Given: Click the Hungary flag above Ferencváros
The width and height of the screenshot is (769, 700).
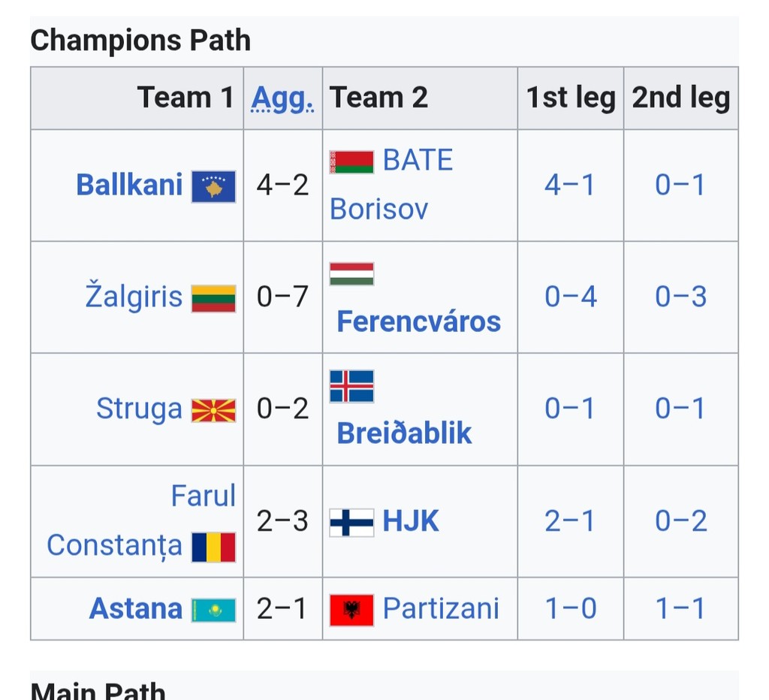Looking at the screenshot, I should tap(351, 274).
